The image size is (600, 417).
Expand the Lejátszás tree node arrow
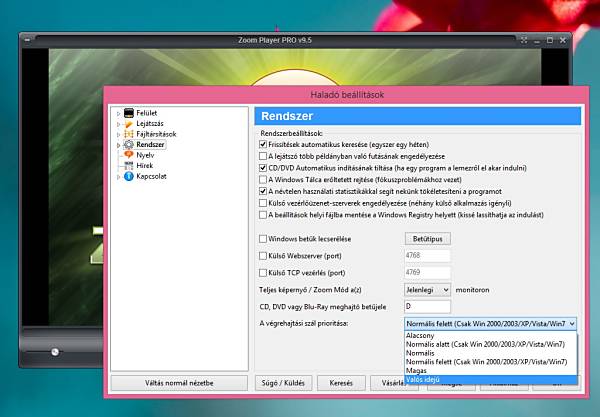pos(119,124)
